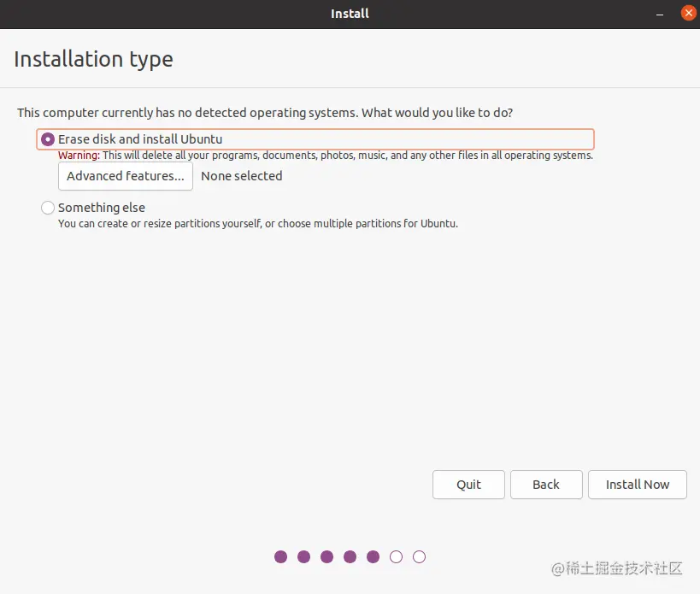This screenshot has height=594, width=700.
Task: Open the Advanced features dialog
Action: 126,176
